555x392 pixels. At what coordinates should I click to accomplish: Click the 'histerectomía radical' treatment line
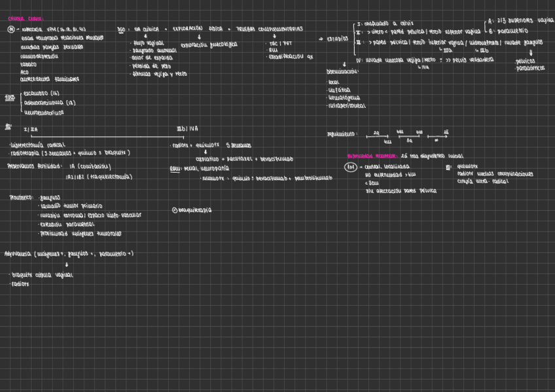37,145
